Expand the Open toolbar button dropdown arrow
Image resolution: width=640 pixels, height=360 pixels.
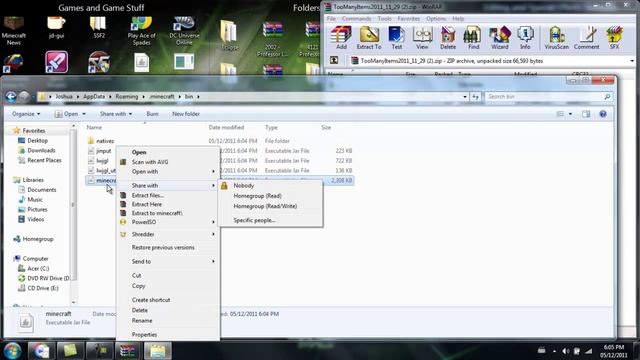coord(84,114)
